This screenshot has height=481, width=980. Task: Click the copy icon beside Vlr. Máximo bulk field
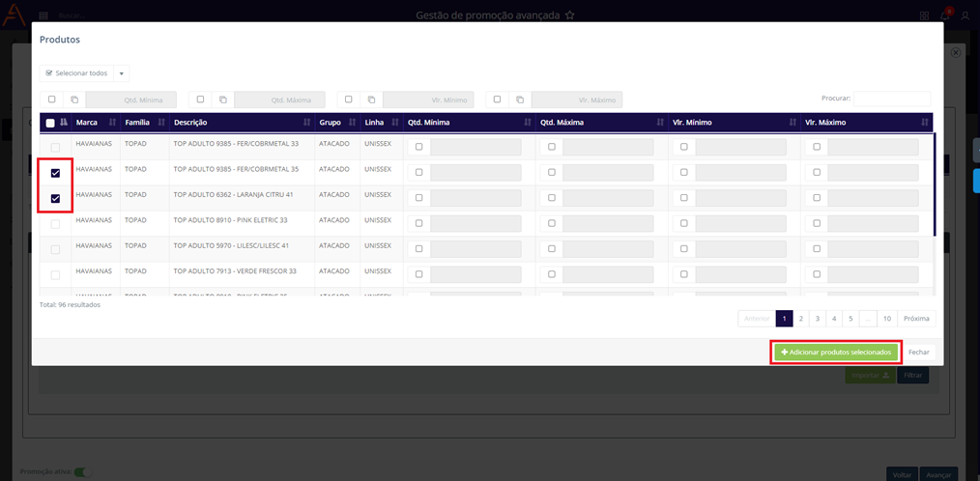(520, 99)
